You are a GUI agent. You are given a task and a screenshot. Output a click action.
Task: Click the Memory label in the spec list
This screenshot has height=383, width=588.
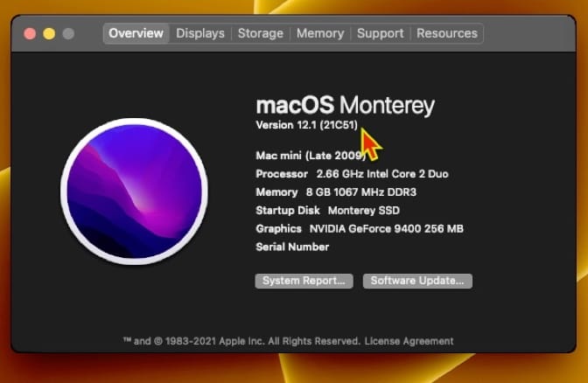pos(276,192)
